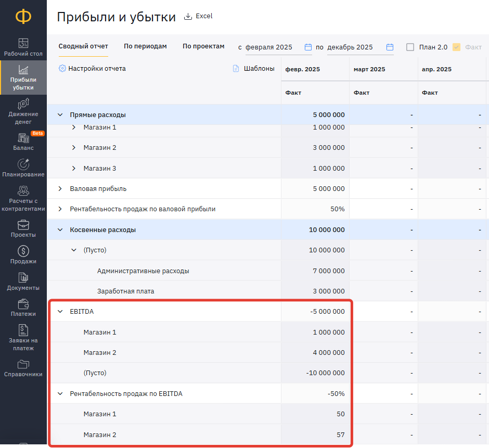Screen dimensions: 489x448
Task: Open calendar for end date декабрь 2025
Action: (390, 47)
